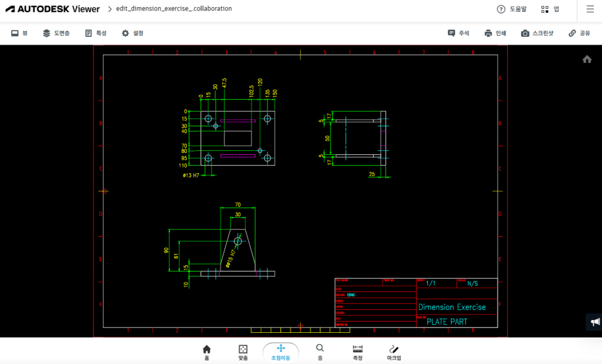Image resolution: width=602 pixels, height=364 pixels.
Task: Click the Autodesk Viewer logo
Action: [53, 9]
